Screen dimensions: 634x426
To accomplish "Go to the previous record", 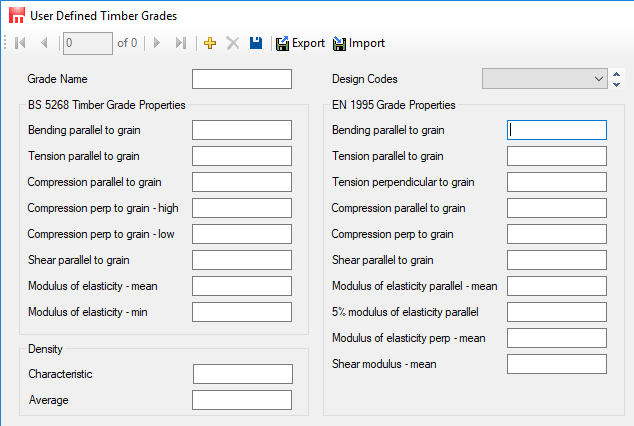I will (44, 43).
